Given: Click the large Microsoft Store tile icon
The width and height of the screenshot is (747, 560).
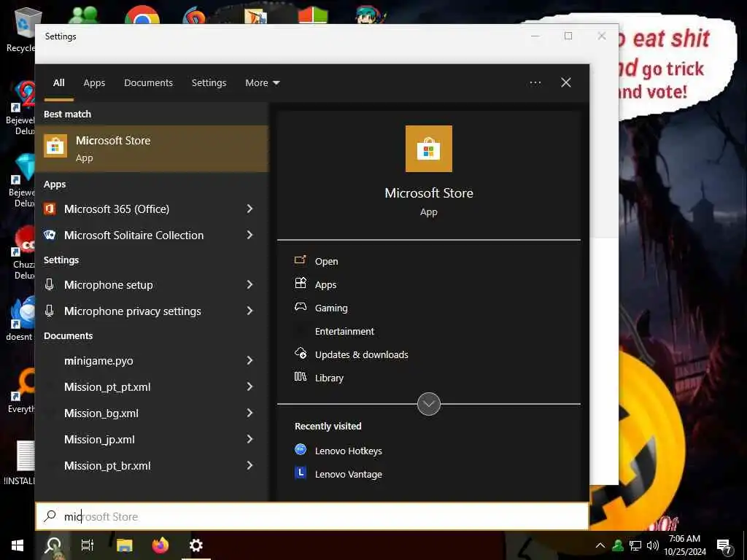Looking at the screenshot, I should [x=428, y=149].
